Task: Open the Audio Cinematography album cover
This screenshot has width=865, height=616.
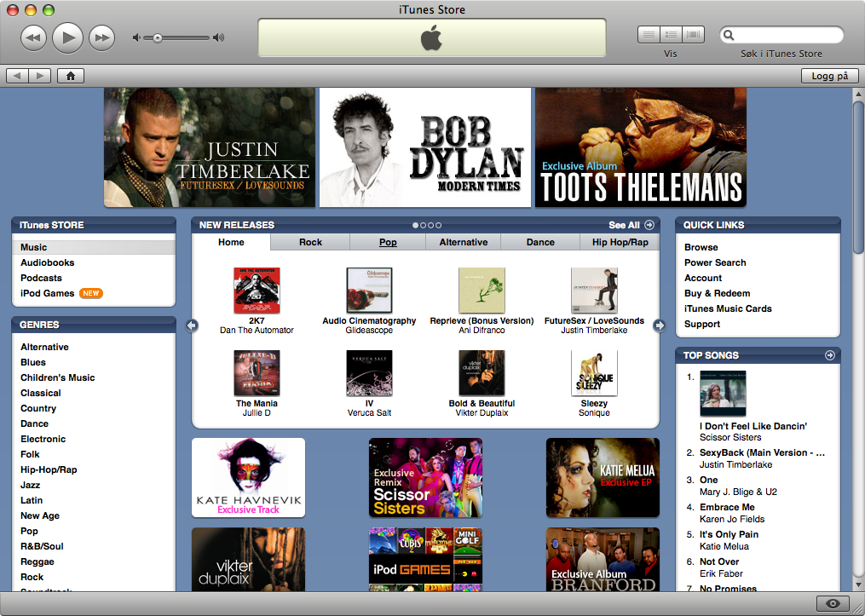Action: pos(369,291)
